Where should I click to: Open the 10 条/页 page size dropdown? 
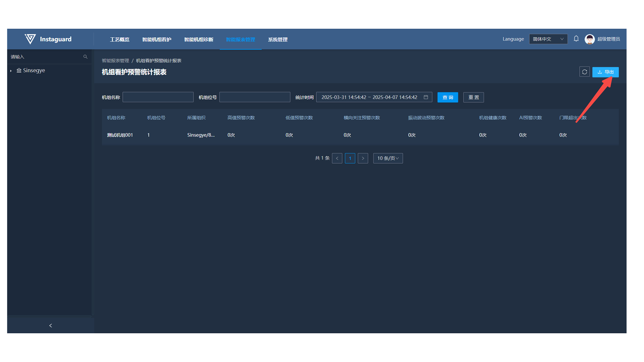tap(388, 158)
